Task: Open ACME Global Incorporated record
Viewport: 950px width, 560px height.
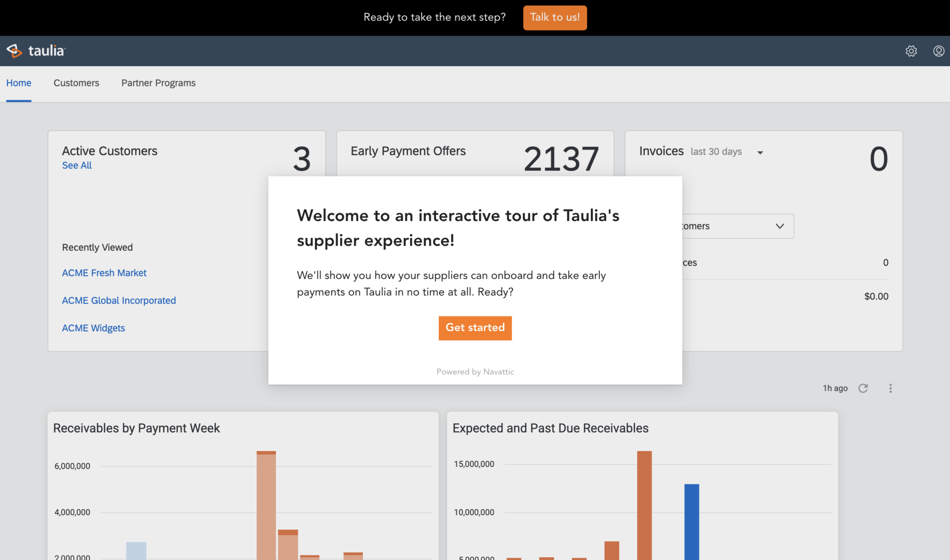Action: (119, 300)
